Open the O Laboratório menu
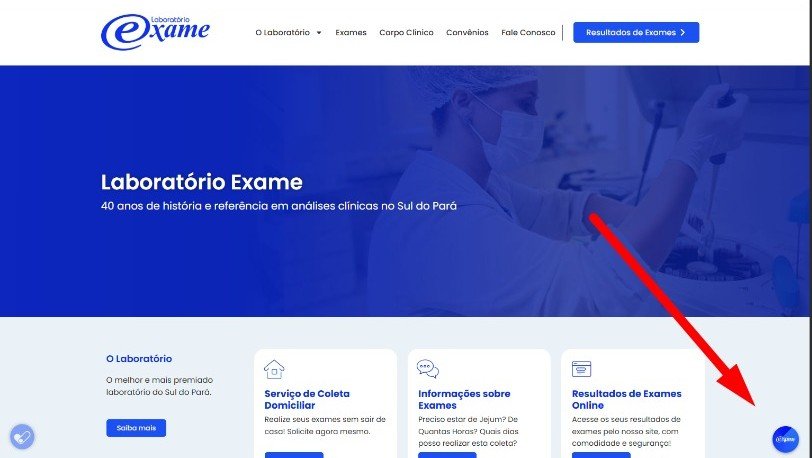812x458 pixels. point(283,32)
